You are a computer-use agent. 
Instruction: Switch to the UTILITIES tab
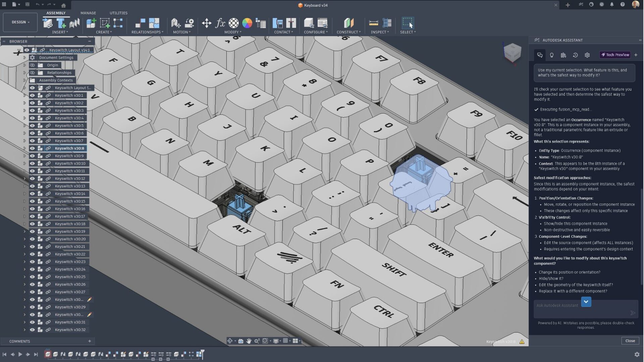click(x=118, y=13)
